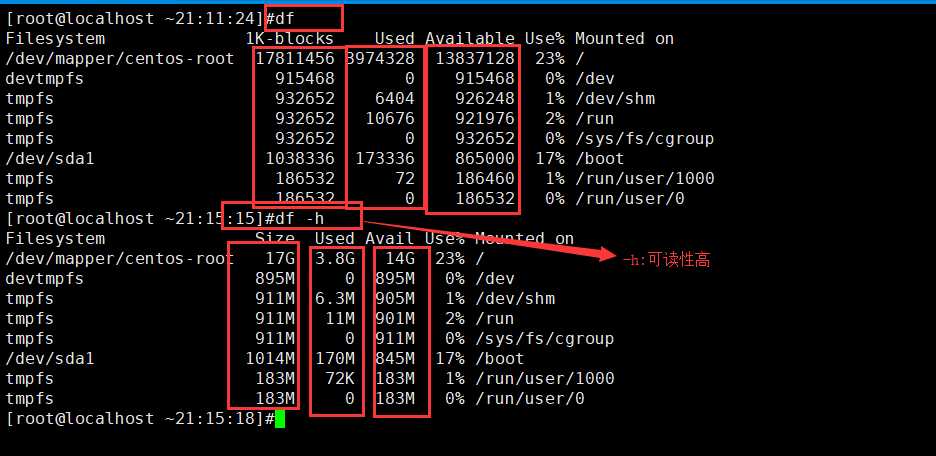936x456 pixels.
Task: Select the 'Avail' column header
Action: (x=390, y=239)
